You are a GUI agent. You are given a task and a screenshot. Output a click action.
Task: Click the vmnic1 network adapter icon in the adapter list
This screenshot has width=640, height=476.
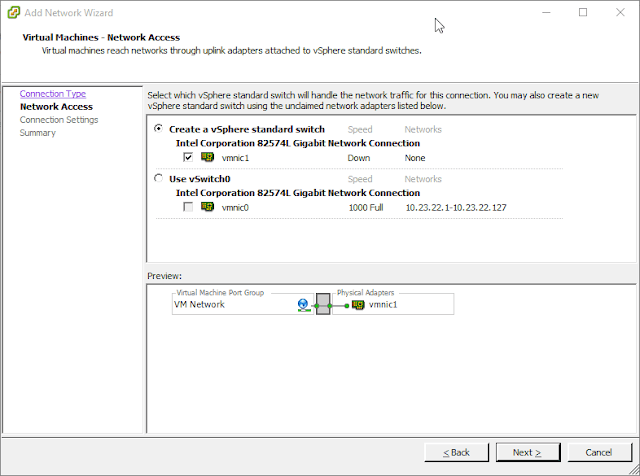[207, 157]
